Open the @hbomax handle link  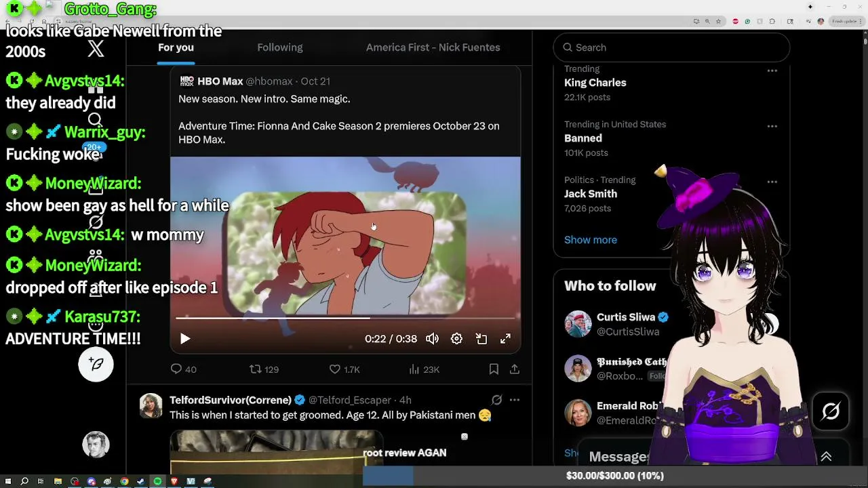269,81
